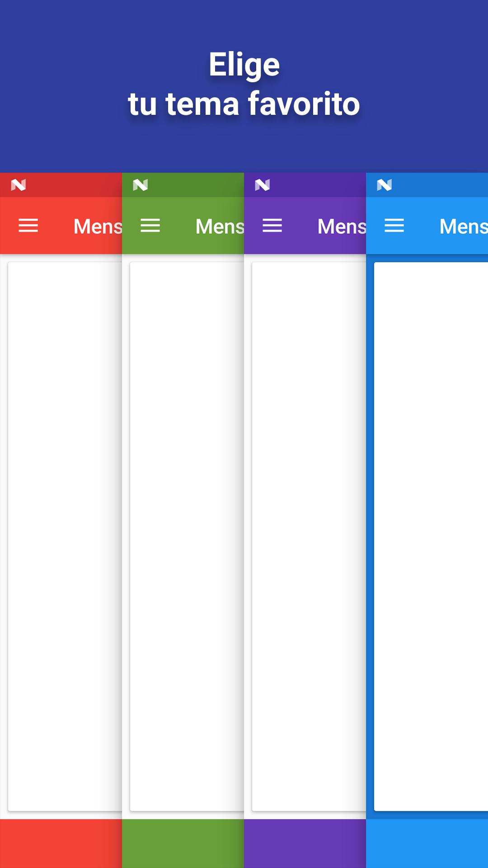Select the green theme's Mens title
488x868 pixels.
tap(220, 226)
